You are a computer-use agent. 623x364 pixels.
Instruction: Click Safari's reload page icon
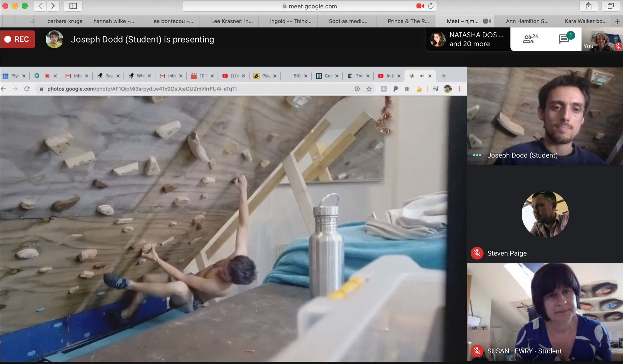[x=431, y=6]
